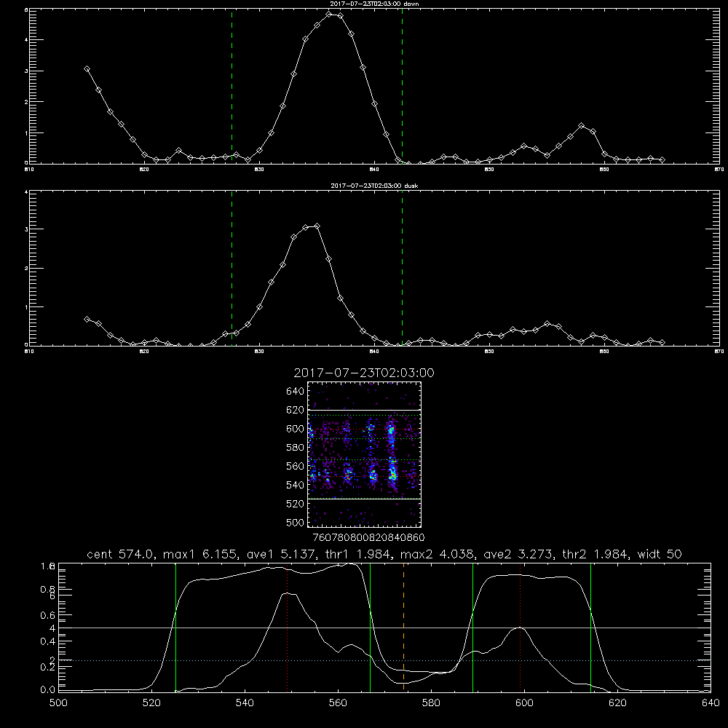Select the highest diamond marker on the dawn curve
The image size is (728, 728).
(329, 15)
